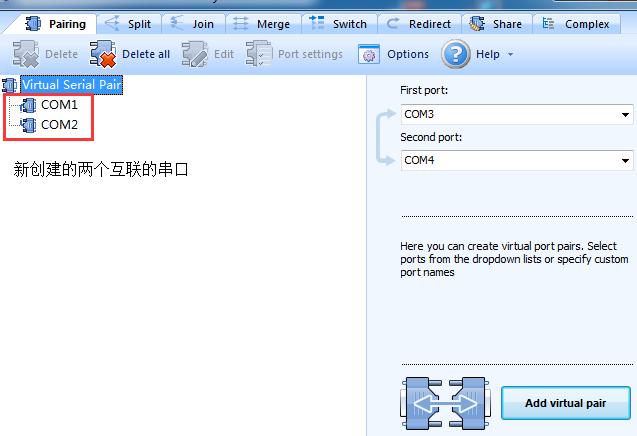Click the Delete all label

coord(146,54)
